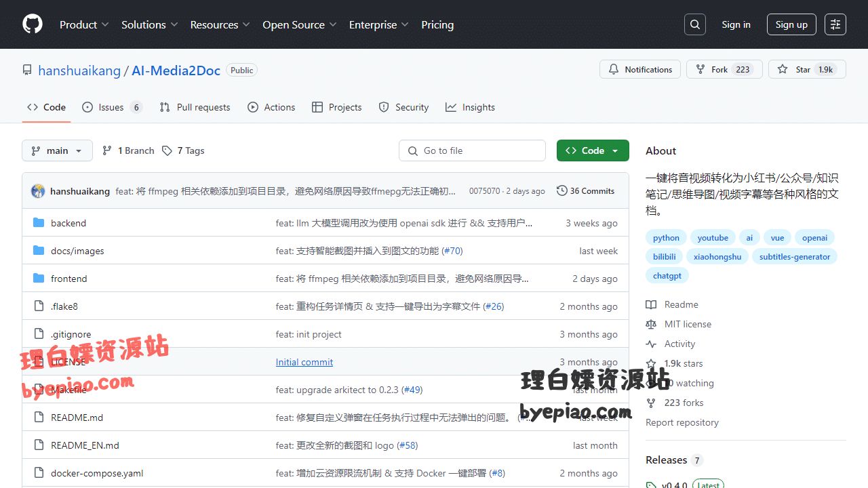The width and height of the screenshot is (868, 488).
Task: Click the branch icon next to 1 Branch
Action: coord(107,150)
